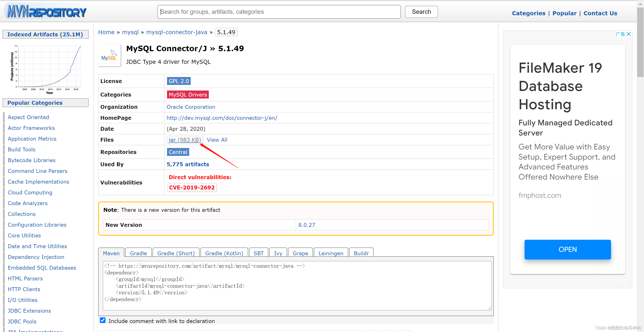Screen dimensions: 644x332
Task: Click the ad info icon beside the X
Action: (x=620, y=34)
